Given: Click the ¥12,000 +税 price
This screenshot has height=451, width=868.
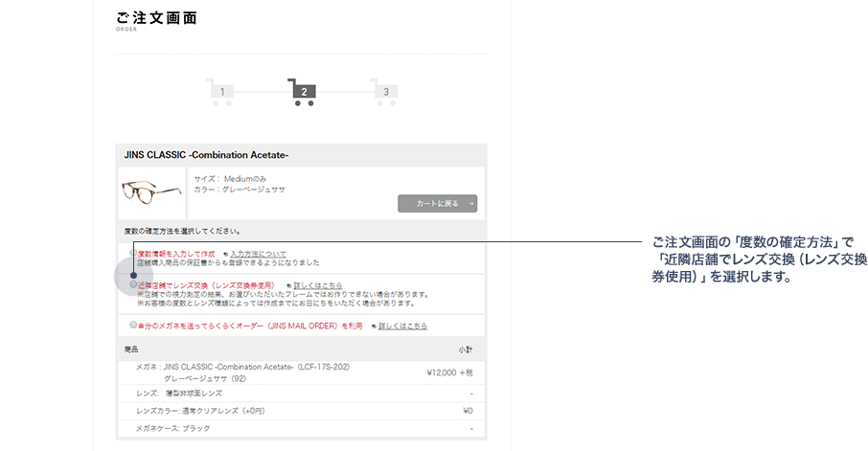Looking at the screenshot, I should click(449, 373).
